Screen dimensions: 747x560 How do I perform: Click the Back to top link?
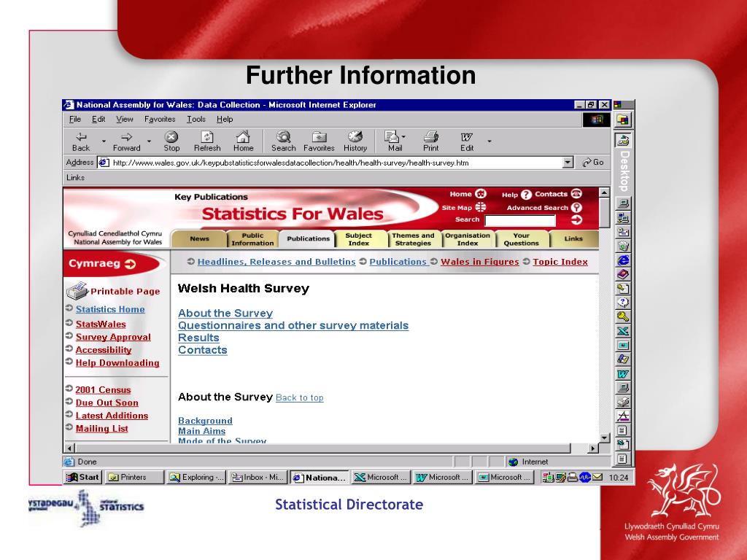pyautogui.click(x=300, y=397)
